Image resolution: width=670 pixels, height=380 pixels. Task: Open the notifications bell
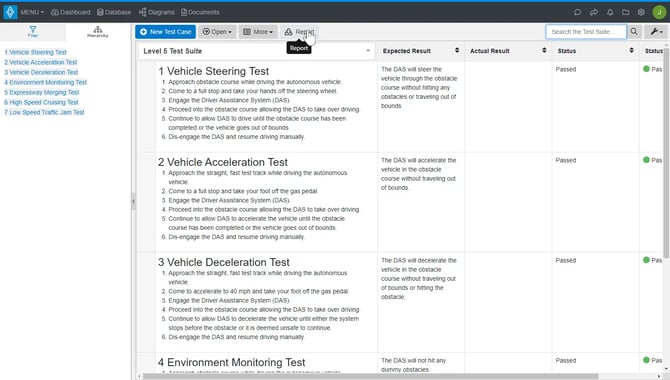[x=610, y=12]
